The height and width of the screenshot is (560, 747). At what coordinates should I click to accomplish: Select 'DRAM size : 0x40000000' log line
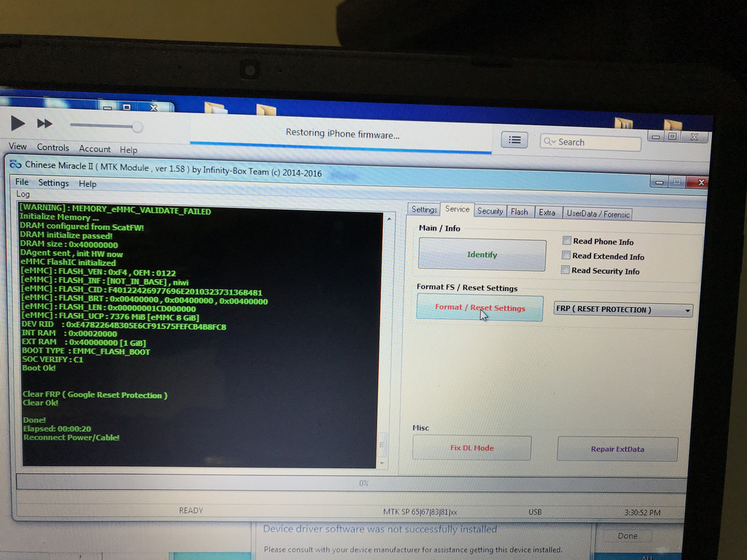[x=69, y=244]
